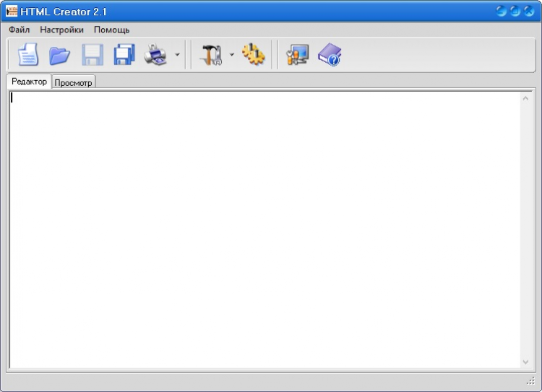Switch to the Просмотр tab
Viewport: 542px width, 392px height.
tap(73, 83)
